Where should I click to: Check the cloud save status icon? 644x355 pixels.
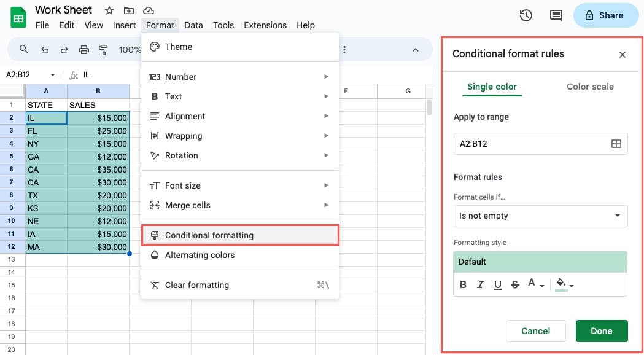tap(149, 10)
